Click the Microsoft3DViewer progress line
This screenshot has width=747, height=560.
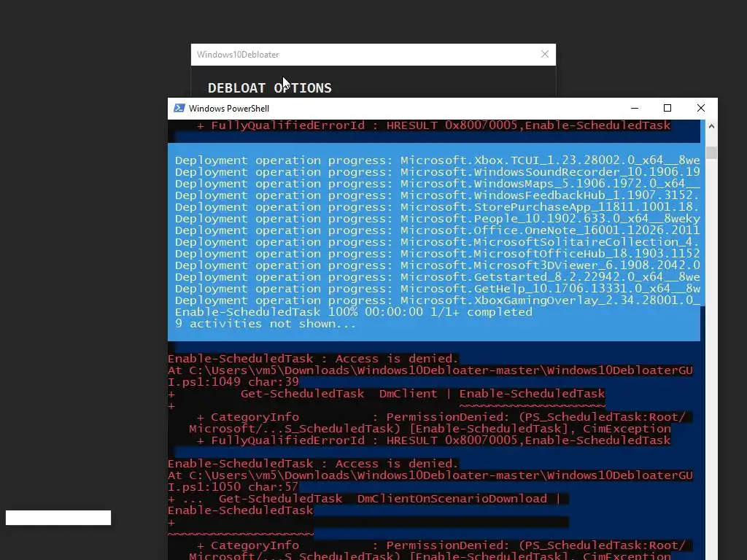(x=438, y=265)
